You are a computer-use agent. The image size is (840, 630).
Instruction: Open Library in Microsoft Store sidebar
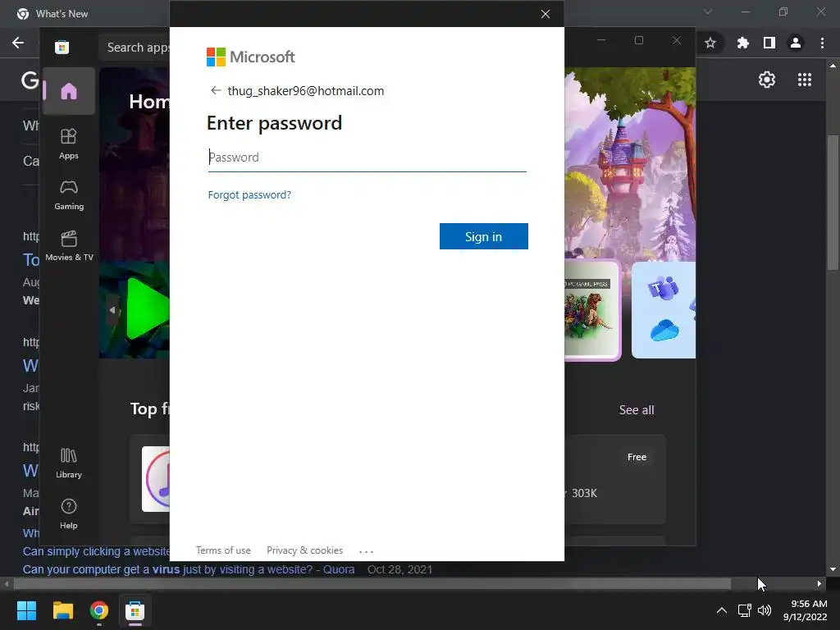click(69, 463)
